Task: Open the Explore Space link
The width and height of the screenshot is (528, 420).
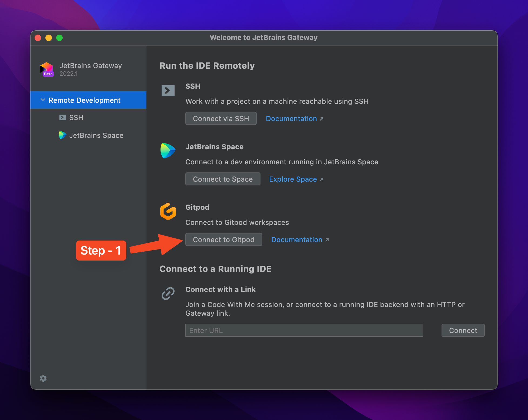Action: pyautogui.click(x=296, y=179)
